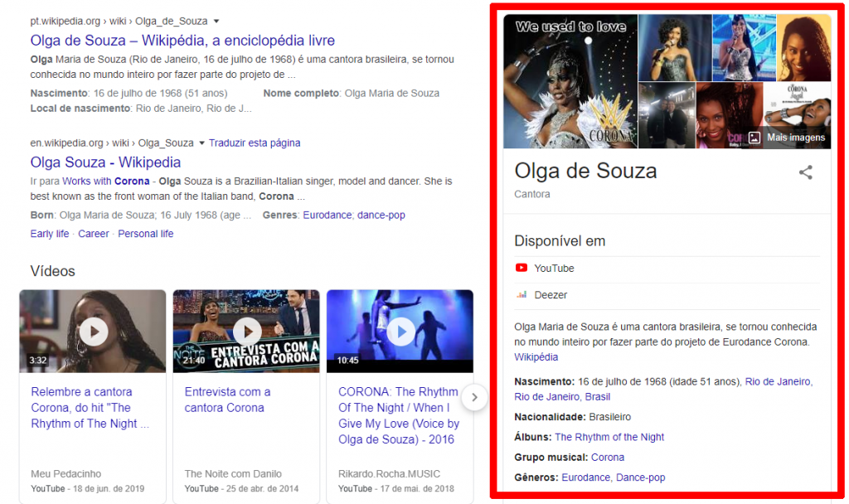This screenshot has height=504, width=849.
Task: Open Dance-pop link in knowledge panel Gêneros
Action: (x=641, y=477)
